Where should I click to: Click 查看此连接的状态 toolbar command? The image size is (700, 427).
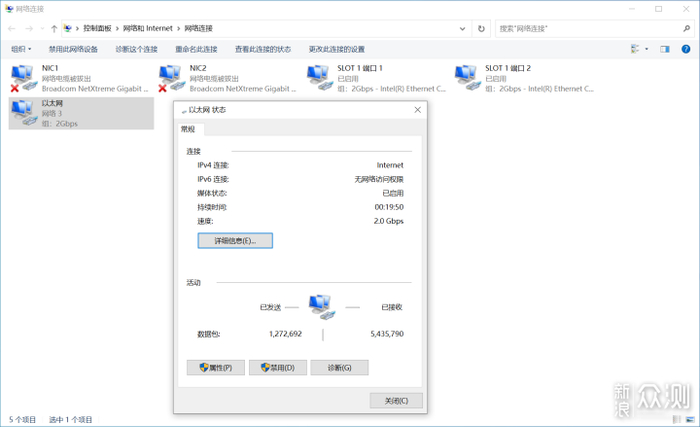tap(263, 49)
